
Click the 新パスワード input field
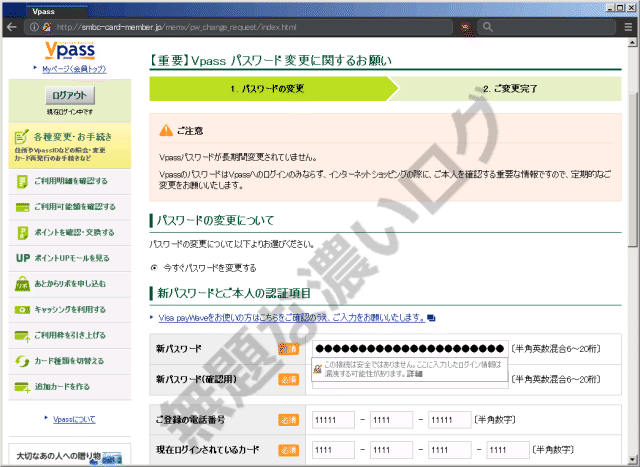click(x=410, y=349)
